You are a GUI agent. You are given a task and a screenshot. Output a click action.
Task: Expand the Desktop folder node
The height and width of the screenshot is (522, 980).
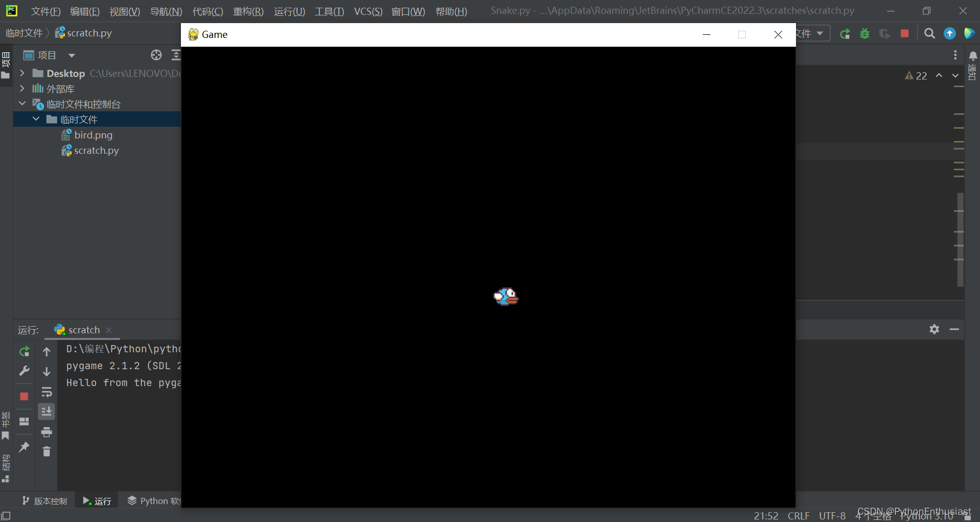(x=22, y=73)
